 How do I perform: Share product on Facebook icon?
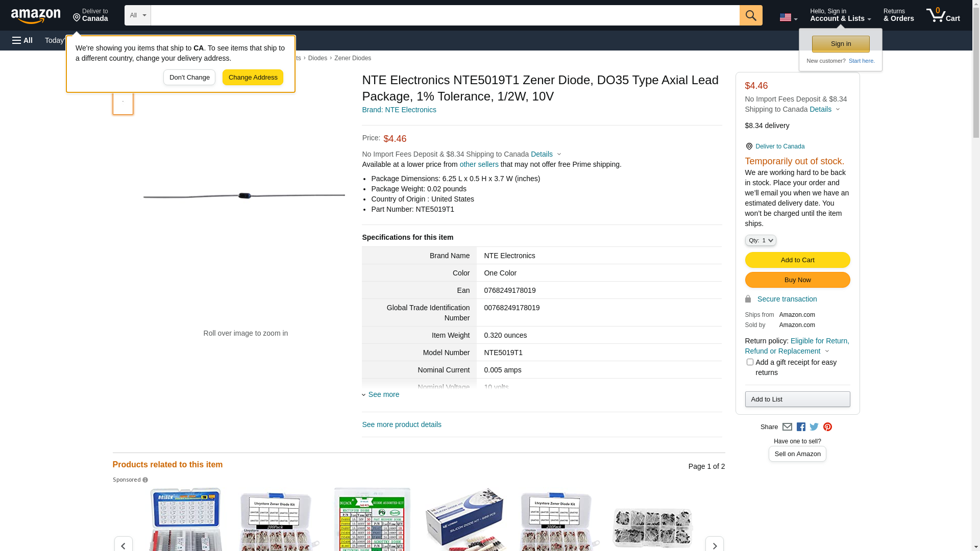click(801, 427)
